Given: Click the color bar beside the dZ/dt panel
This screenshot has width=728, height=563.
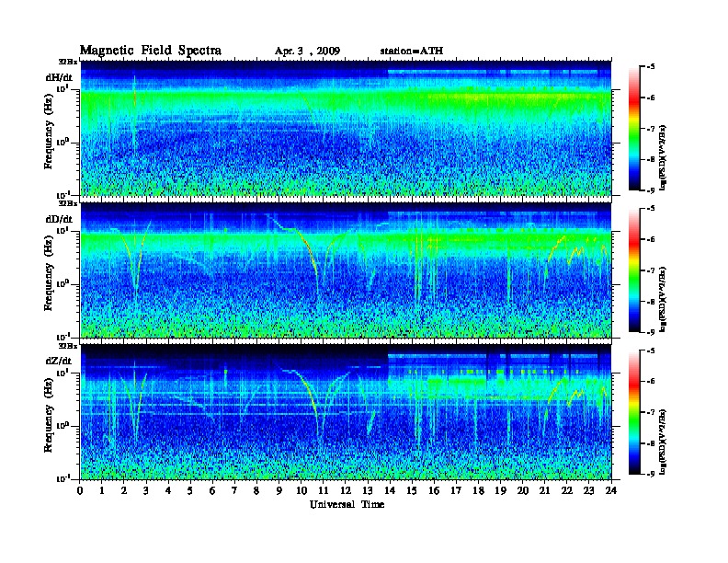Looking at the screenshot, I should click(634, 412).
